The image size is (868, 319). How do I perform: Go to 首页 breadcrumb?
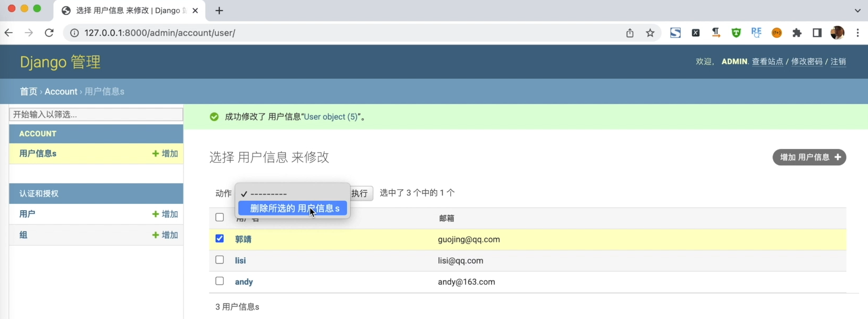pos(28,91)
